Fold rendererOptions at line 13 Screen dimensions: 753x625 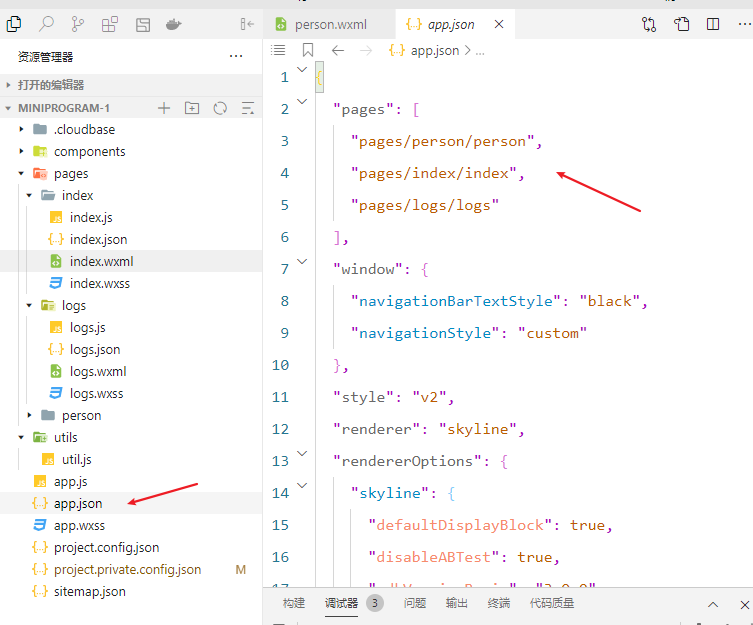click(302, 453)
